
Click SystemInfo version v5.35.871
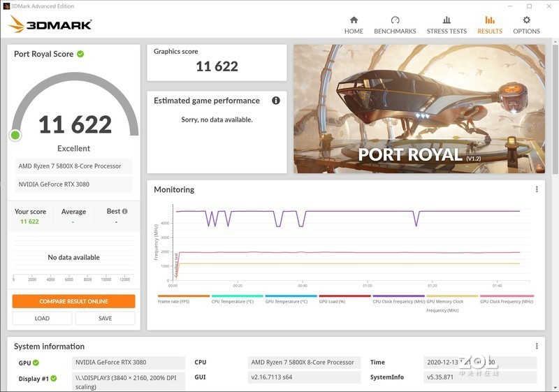pyautogui.click(x=480, y=377)
